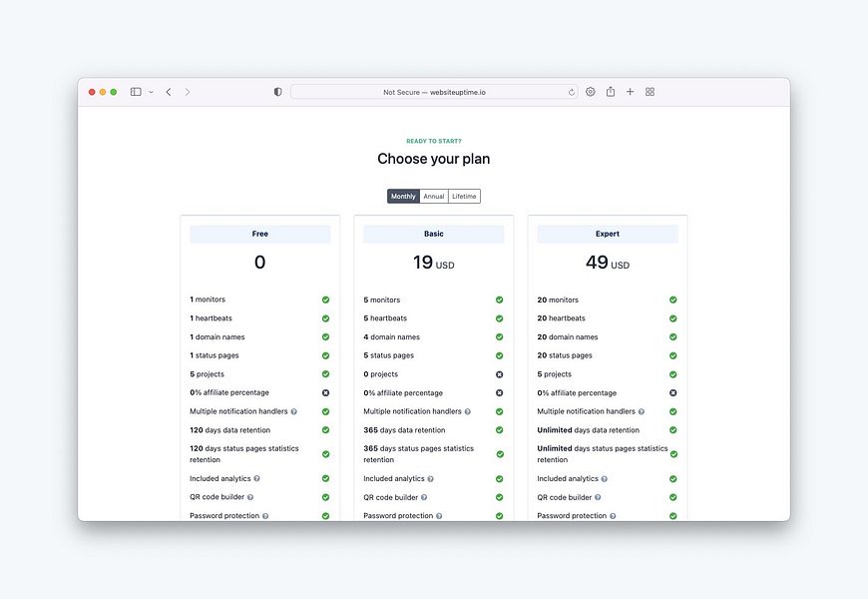
Task: Select the Lifetime pricing tab
Action: click(x=463, y=196)
